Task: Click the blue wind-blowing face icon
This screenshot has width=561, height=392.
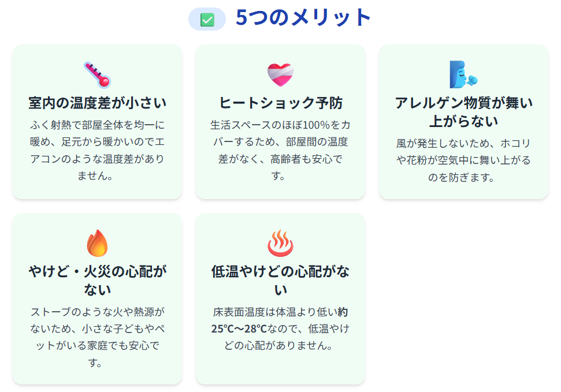Action: coord(463,74)
